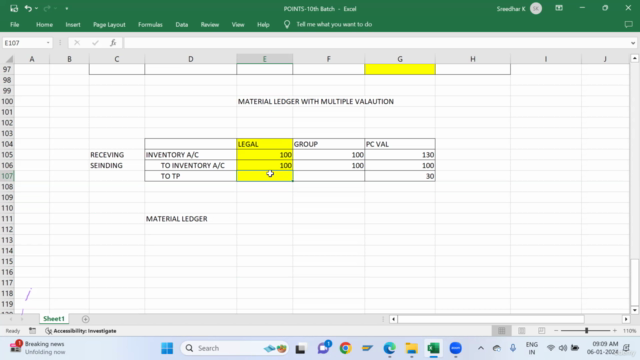The width and height of the screenshot is (640, 360).
Task: Open File Explorer from taskbar
Action: [x=411, y=348]
